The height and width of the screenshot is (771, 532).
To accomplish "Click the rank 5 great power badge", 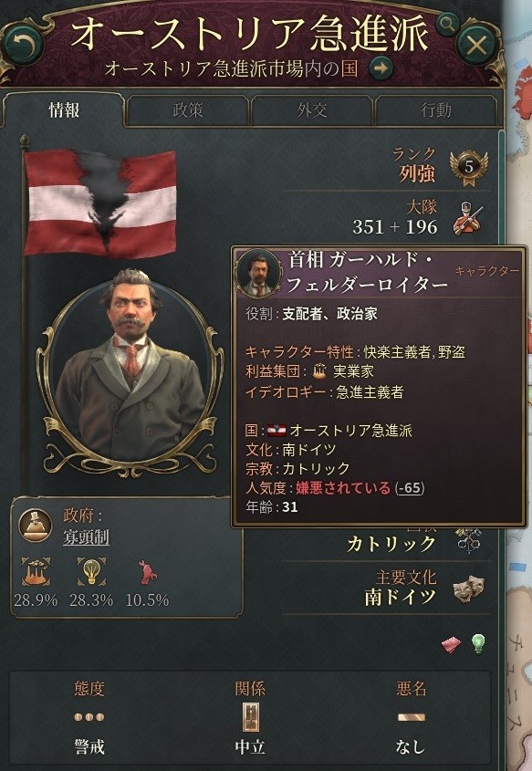I will pyautogui.click(x=468, y=167).
